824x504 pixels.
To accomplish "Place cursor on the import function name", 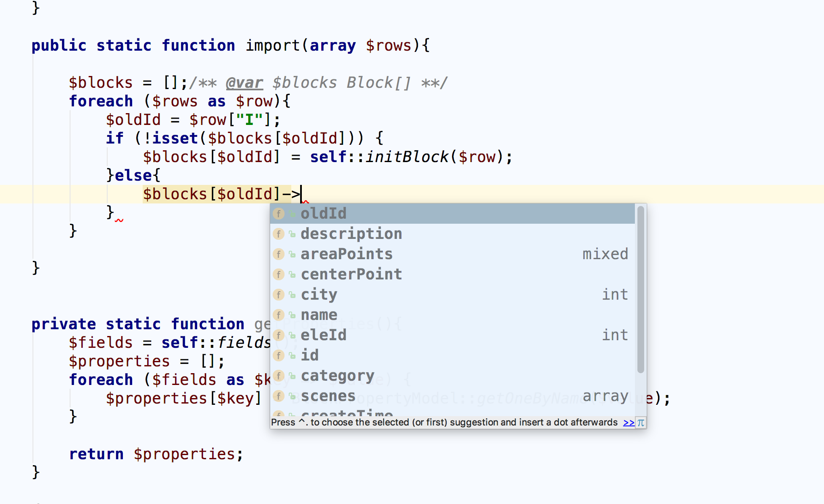I will [x=273, y=46].
